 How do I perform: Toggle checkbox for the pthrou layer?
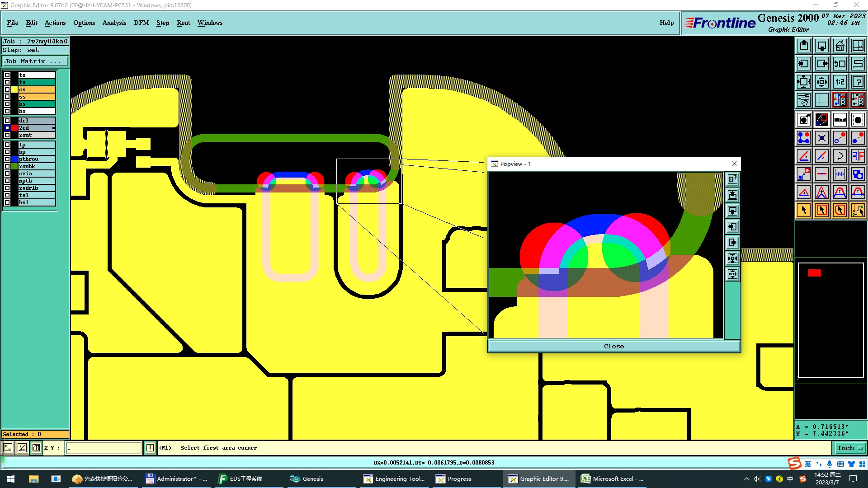click(x=7, y=159)
